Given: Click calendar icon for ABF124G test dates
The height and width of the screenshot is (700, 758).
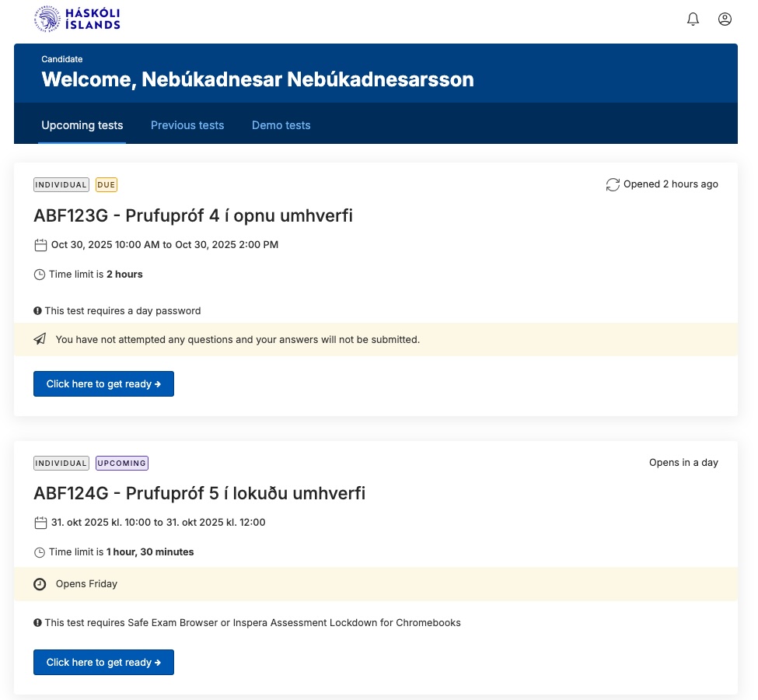Looking at the screenshot, I should click(40, 523).
